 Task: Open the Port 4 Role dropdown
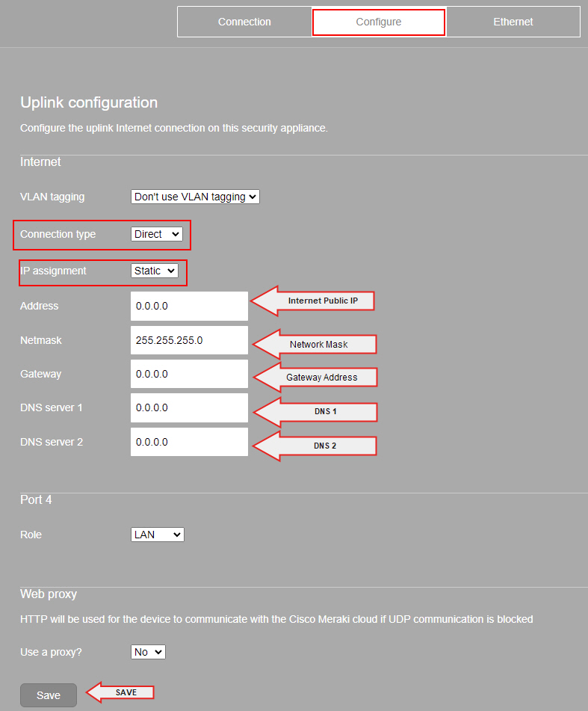coord(157,535)
